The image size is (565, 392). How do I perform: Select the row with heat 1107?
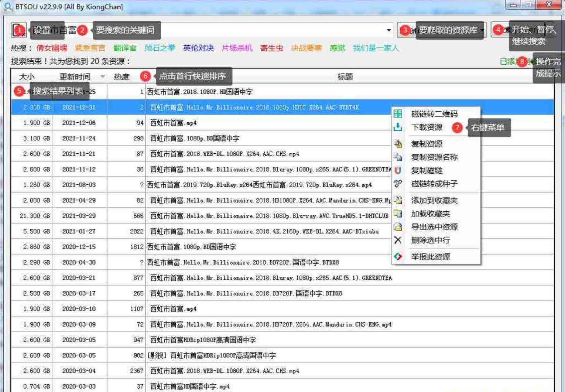coord(282,309)
